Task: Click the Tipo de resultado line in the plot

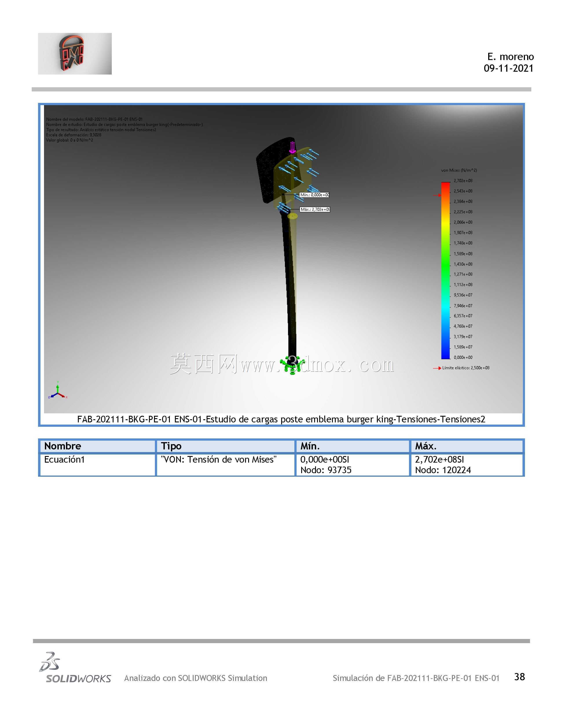Action: [101, 130]
